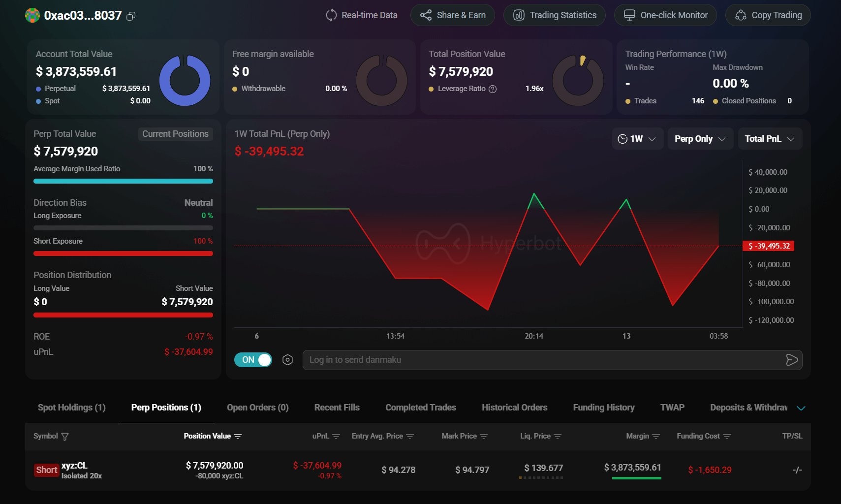Copy the wallet address 0xac03...8037

click(x=131, y=16)
